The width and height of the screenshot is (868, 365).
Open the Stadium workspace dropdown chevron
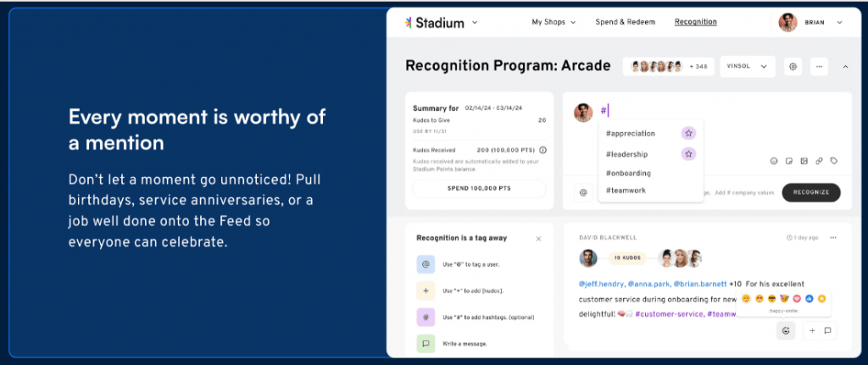pyautogui.click(x=475, y=23)
